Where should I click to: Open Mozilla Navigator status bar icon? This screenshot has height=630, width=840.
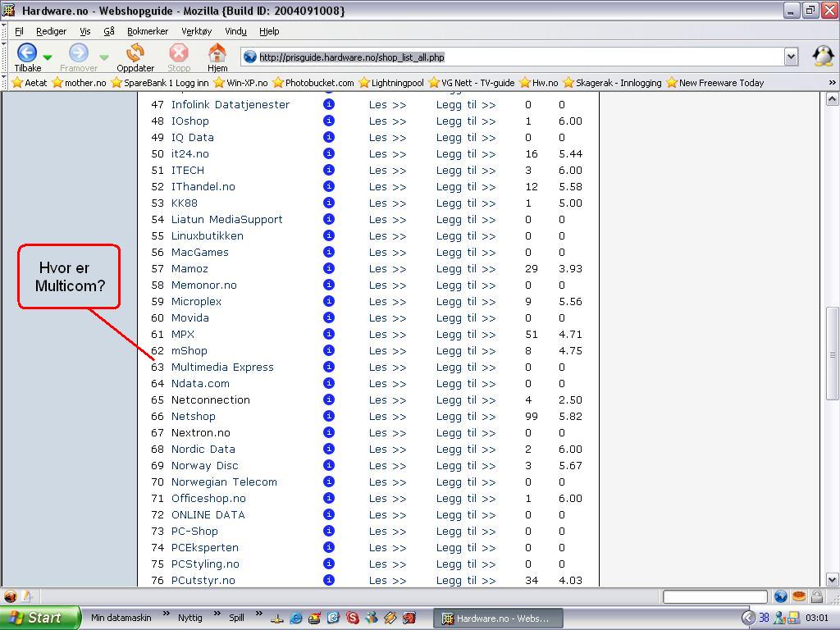click(10, 596)
